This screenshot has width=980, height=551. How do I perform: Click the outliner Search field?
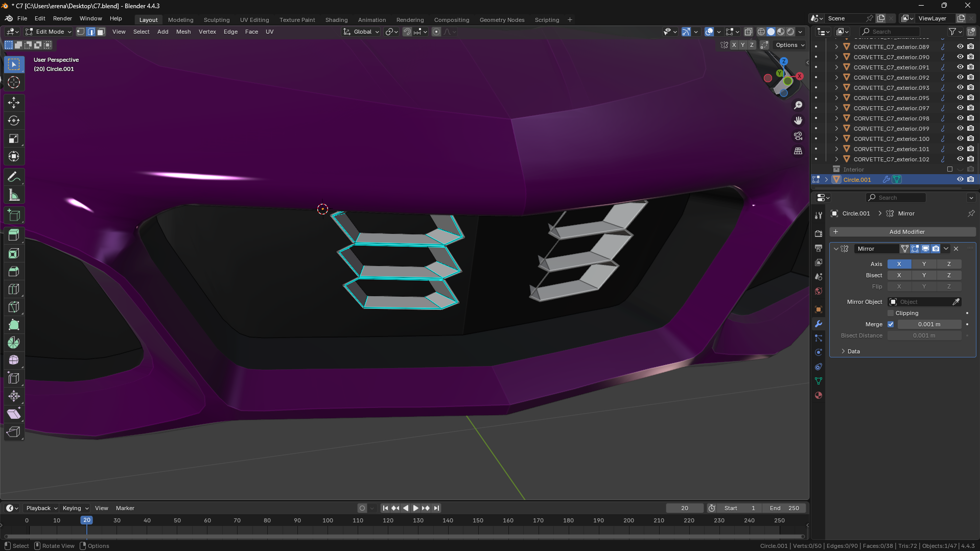tap(890, 32)
